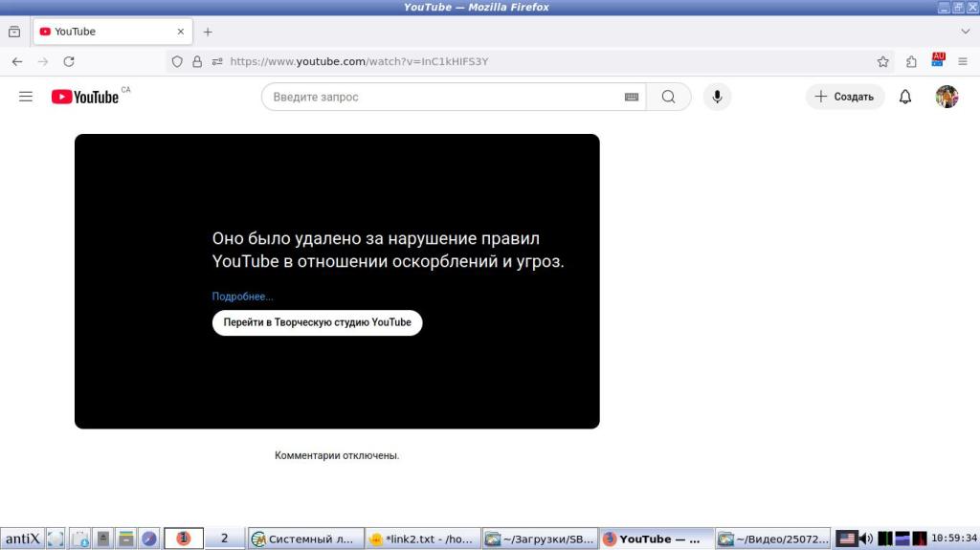Viewport: 980px width, 550px height.
Task: Reload the page with the refresh icon
Action: (69, 61)
